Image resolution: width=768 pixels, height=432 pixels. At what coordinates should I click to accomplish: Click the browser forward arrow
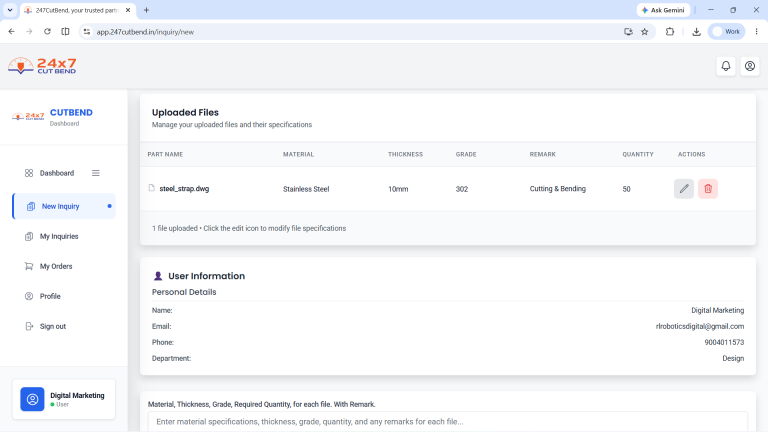point(29,31)
